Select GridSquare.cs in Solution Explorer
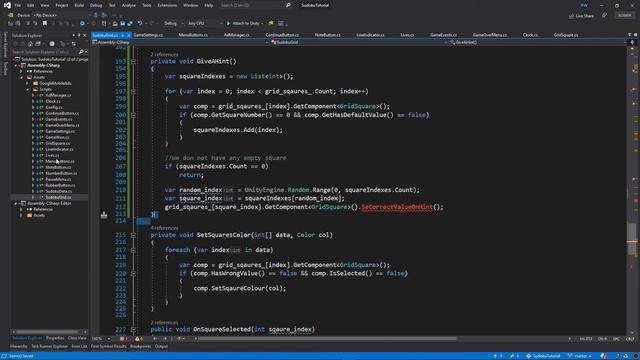640x360 pixels. (x=58, y=143)
